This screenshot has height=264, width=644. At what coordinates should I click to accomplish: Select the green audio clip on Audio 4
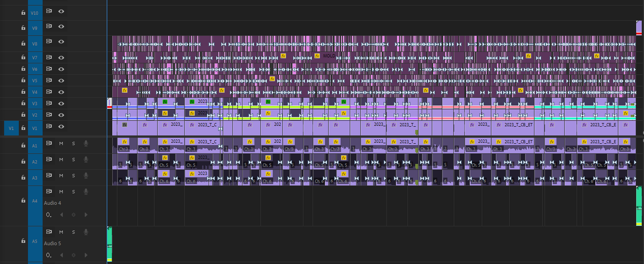coord(639,206)
